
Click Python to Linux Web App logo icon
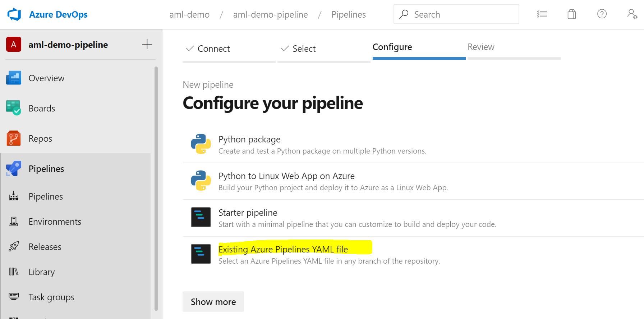click(x=201, y=181)
